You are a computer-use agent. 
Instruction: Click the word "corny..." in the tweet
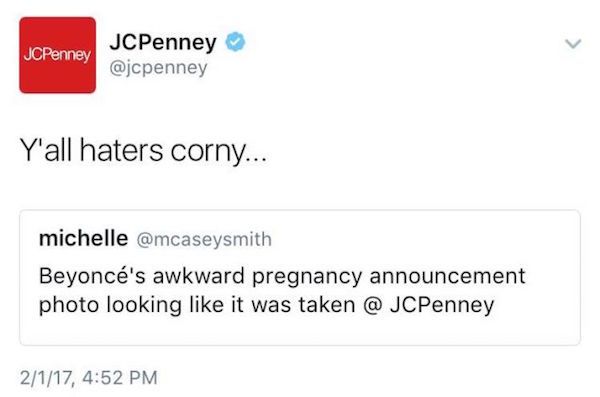pyautogui.click(x=218, y=152)
